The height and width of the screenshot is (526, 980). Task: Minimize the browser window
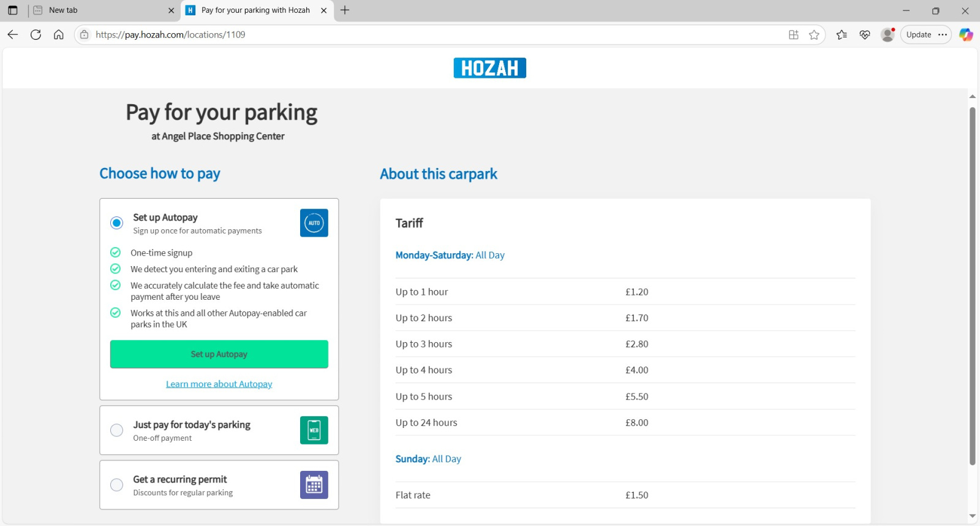(906, 10)
